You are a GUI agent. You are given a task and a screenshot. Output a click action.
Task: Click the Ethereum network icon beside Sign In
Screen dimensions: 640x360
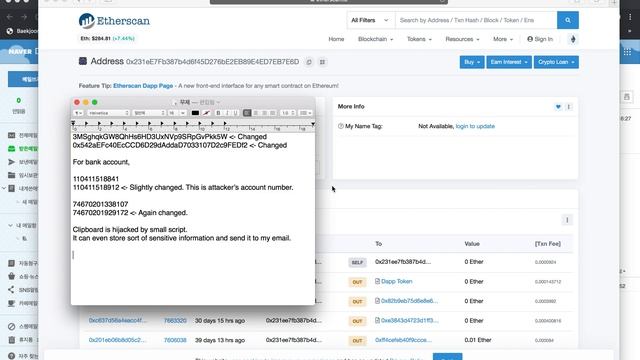573,39
